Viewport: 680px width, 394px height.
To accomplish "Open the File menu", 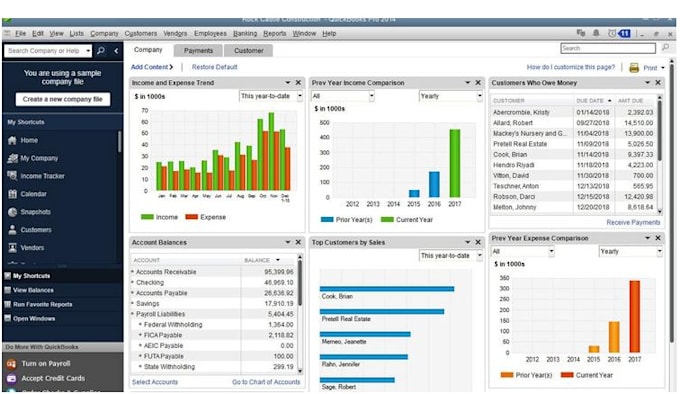I will pyautogui.click(x=20, y=33).
